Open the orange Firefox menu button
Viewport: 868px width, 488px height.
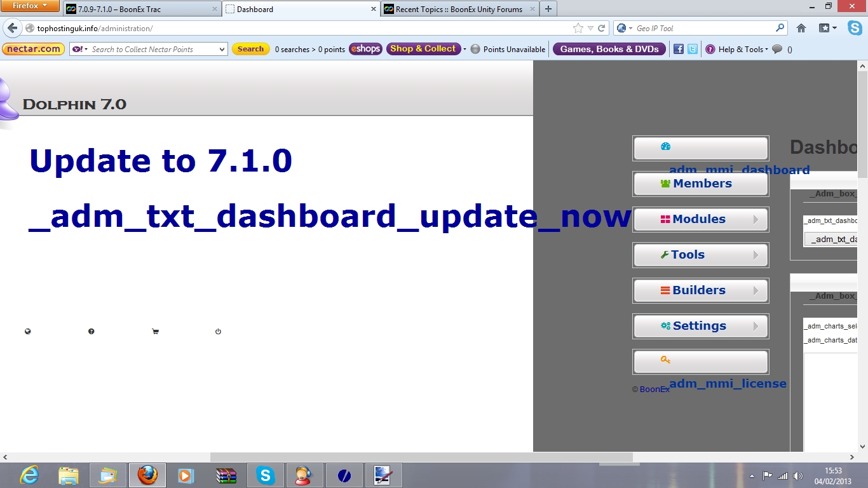31,6
